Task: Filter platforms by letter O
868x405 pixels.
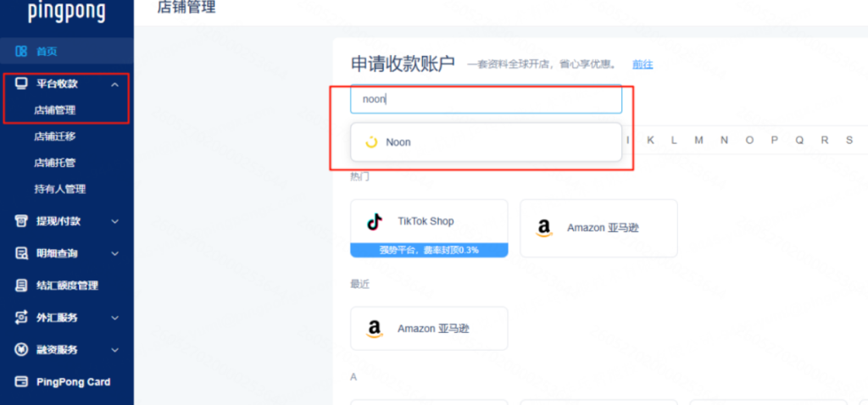Action: coord(749,141)
